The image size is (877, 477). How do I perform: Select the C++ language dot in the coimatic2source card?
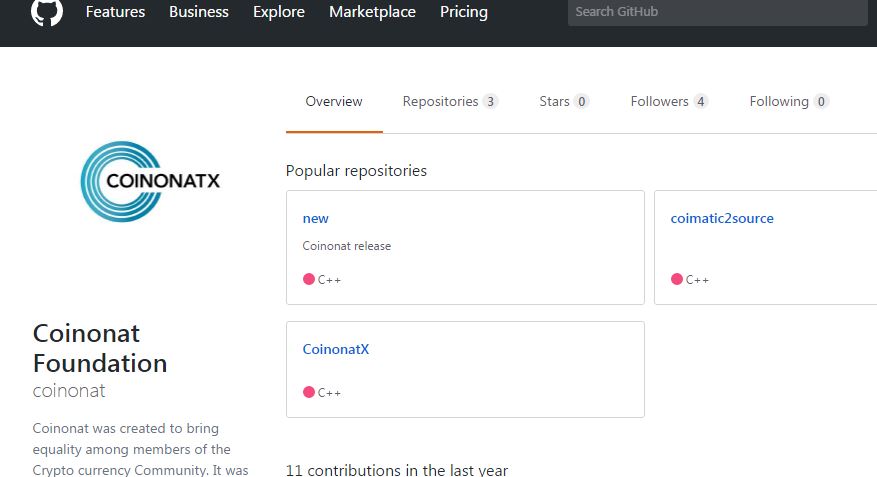click(x=677, y=279)
